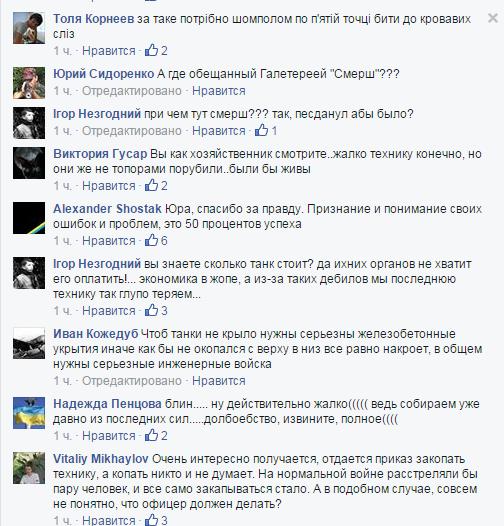Click thumbs-up icon under Vitaliy Mikhaylov comment

tap(151, 520)
